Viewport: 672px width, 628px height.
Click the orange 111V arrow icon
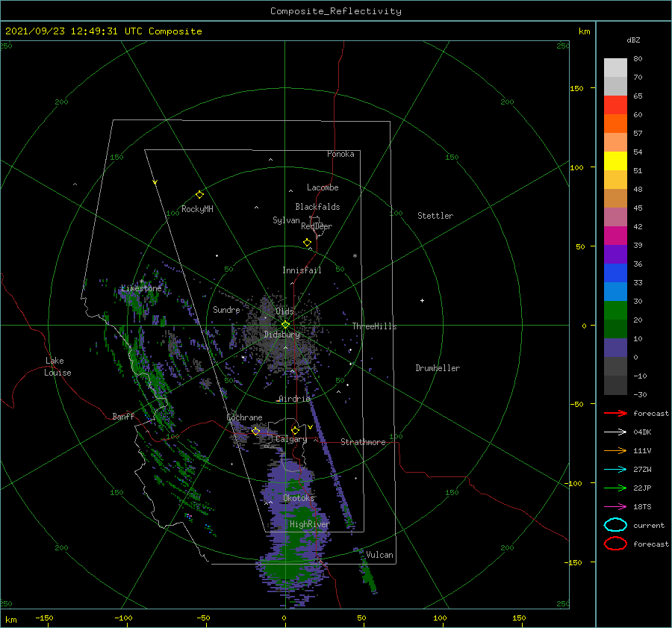615,450
